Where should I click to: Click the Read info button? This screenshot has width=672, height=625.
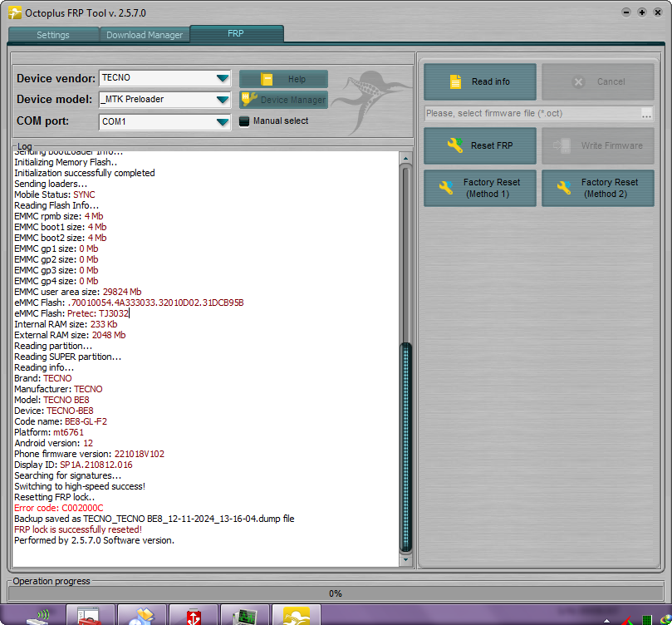click(479, 81)
